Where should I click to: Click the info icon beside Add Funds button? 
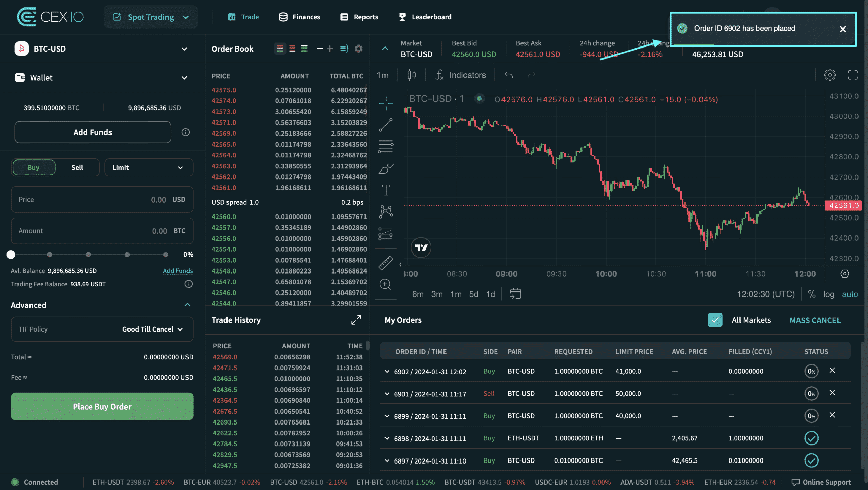pyautogui.click(x=185, y=132)
